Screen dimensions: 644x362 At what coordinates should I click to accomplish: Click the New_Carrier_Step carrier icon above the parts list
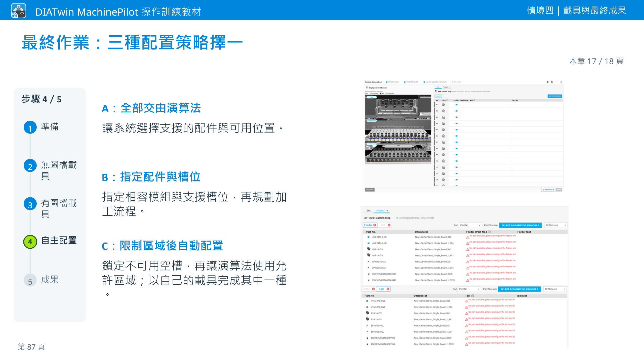click(x=366, y=218)
